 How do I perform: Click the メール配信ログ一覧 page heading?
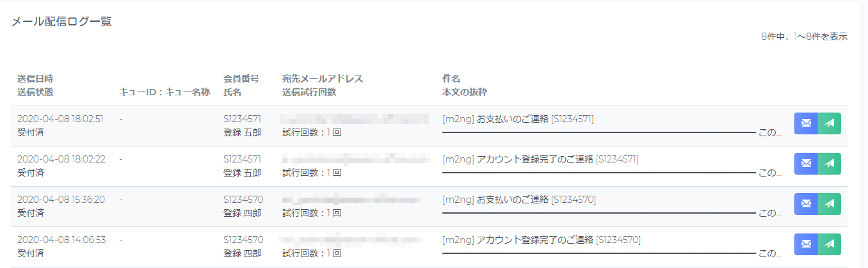(61, 22)
